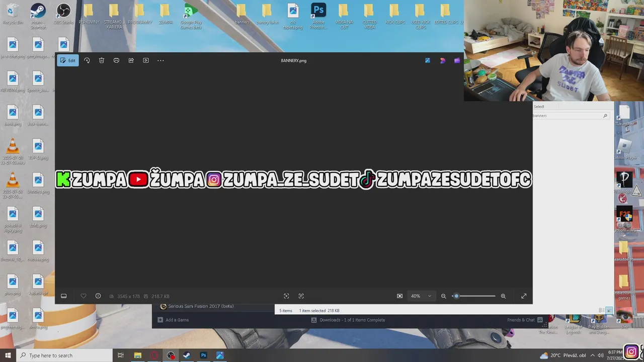Open the Steam desktop shortcut
644x362 pixels.
[38, 16]
